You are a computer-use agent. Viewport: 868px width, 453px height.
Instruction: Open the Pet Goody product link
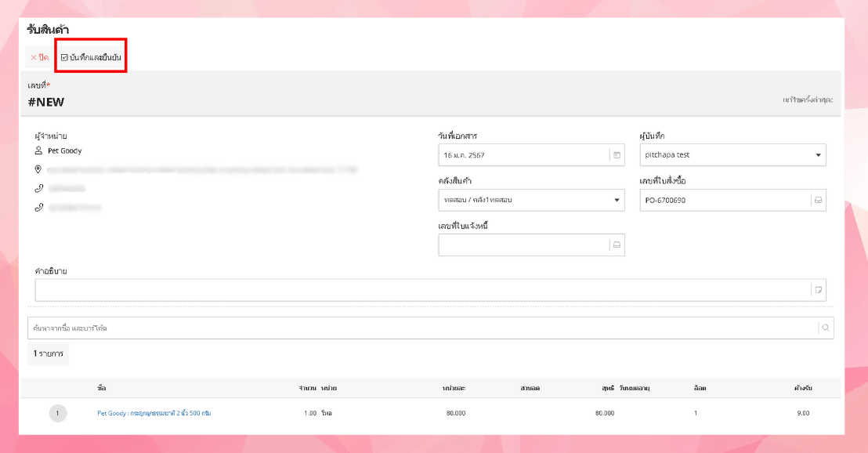[x=154, y=413]
